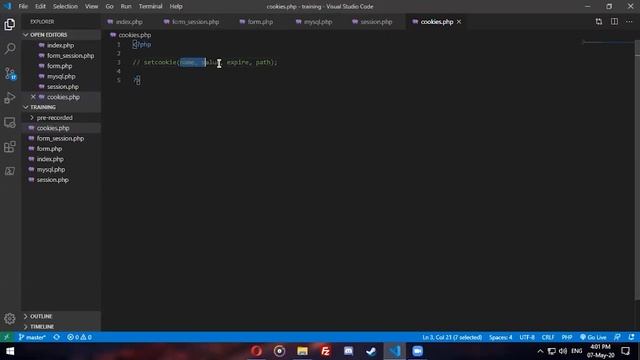Open notifications bell in the status bar

click(x=631, y=337)
